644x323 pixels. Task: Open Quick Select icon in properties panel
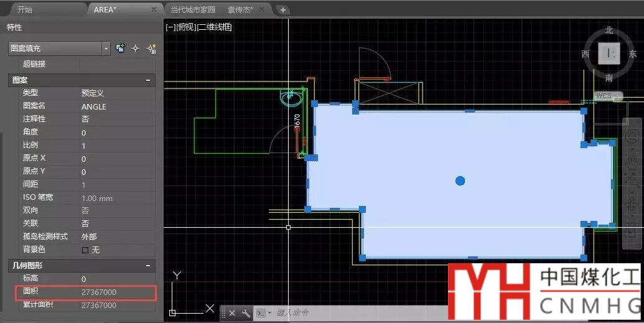click(150, 48)
